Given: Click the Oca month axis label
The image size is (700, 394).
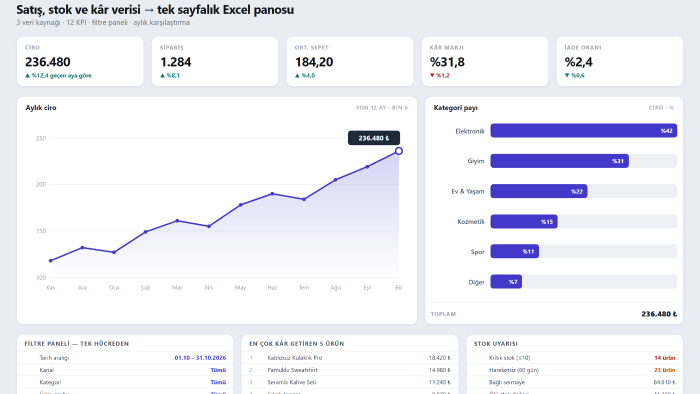Looking at the screenshot, I should tap(114, 287).
